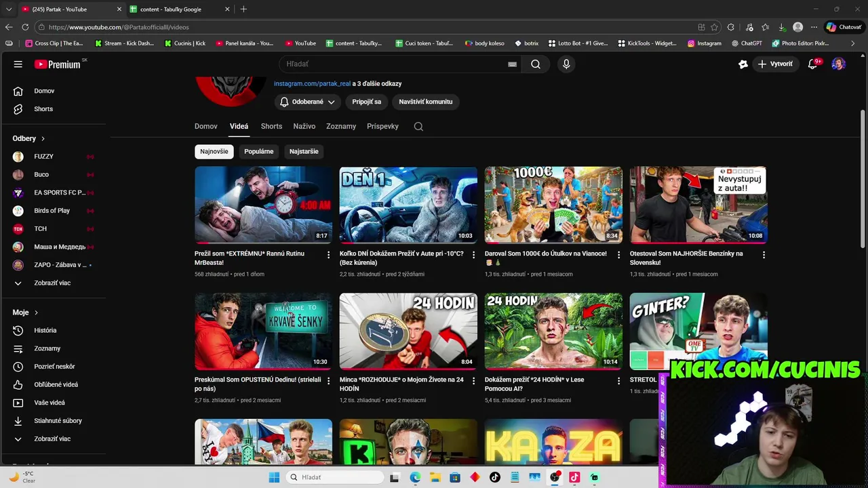This screenshot has width=868, height=488.
Task: Switch to the Príspevky channel tab
Action: [x=382, y=126]
